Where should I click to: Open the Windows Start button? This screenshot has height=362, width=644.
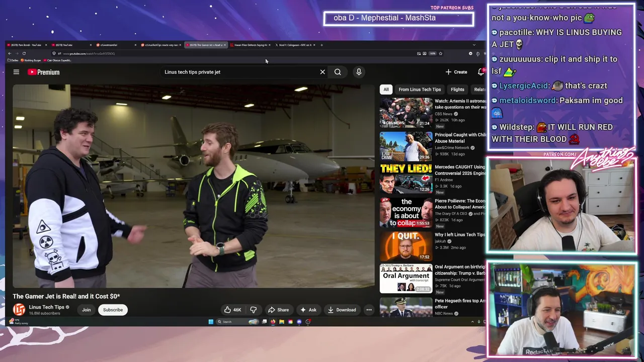[211, 322]
